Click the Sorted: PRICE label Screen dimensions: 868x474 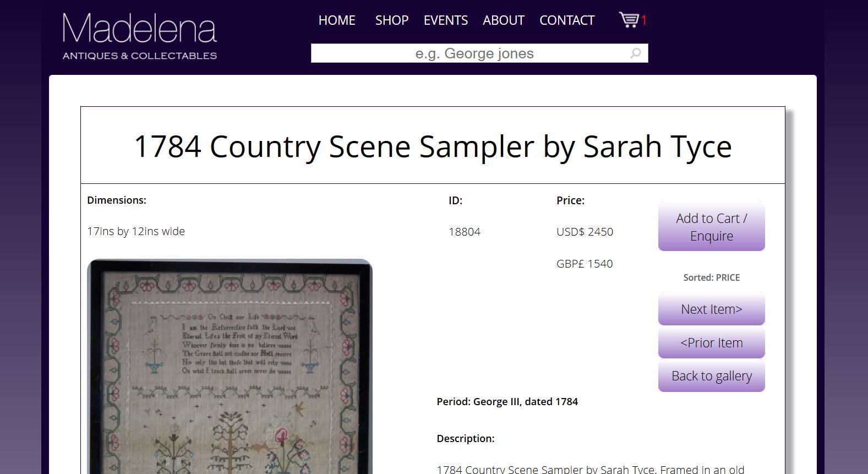(x=711, y=277)
